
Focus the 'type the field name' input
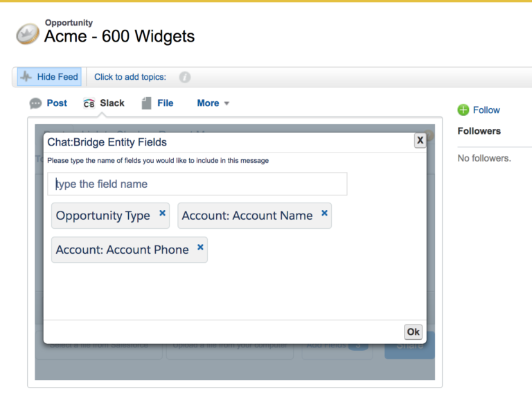click(198, 184)
